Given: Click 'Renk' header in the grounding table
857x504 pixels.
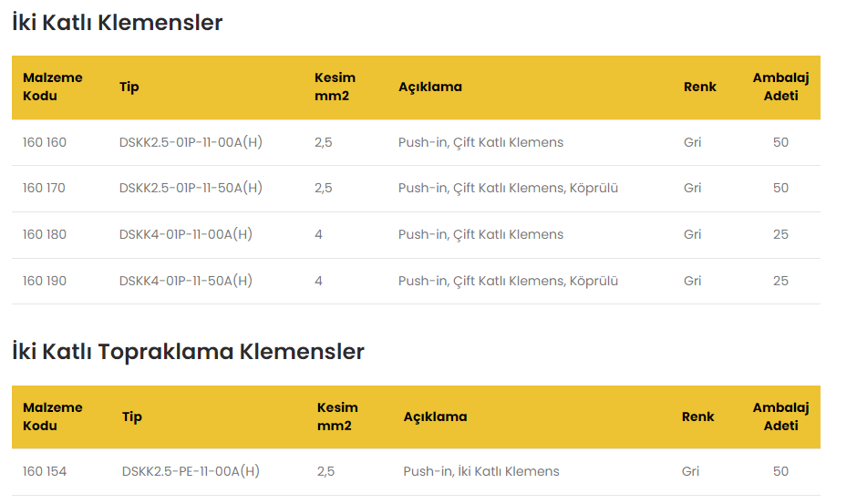Looking at the screenshot, I should (697, 417).
